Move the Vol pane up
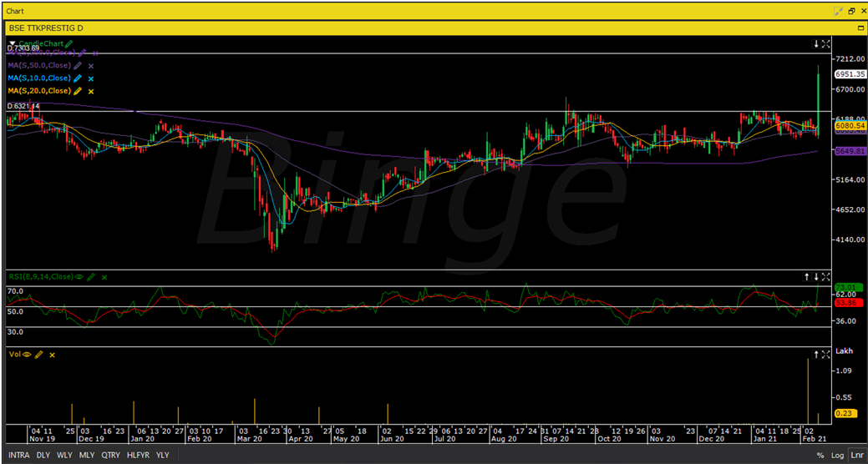Image resolution: width=868 pixels, height=464 pixels. tap(816, 354)
